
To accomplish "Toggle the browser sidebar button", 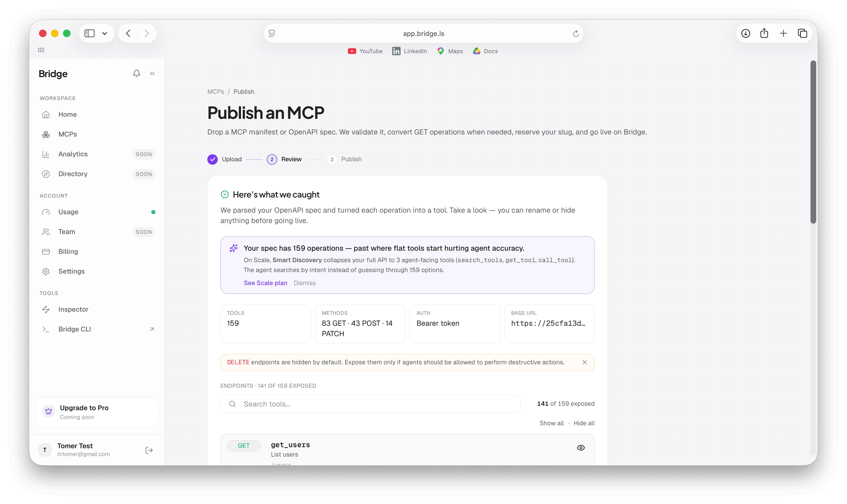I will (90, 33).
